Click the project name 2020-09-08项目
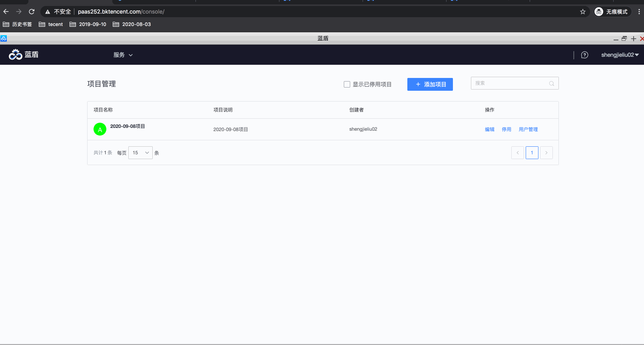Image resolution: width=644 pixels, height=345 pixels. click(x=128, y=126)
